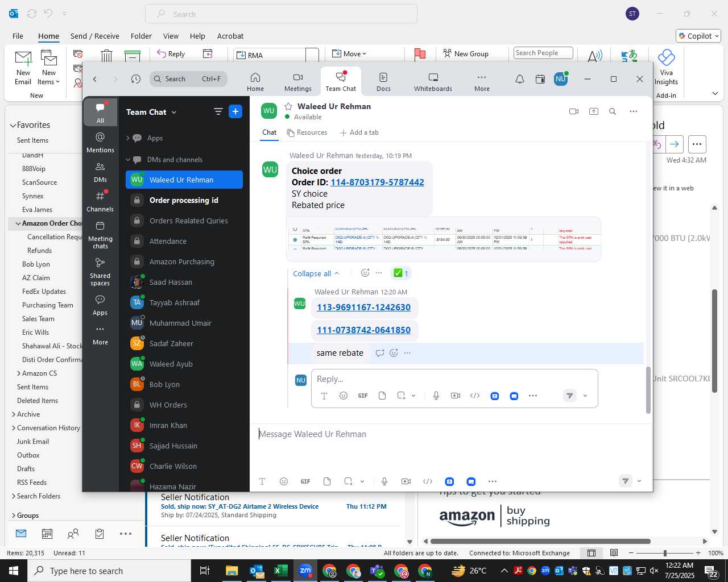Open Order processing id channel
This screenshot has height=582, width=728.
(184, 200)
